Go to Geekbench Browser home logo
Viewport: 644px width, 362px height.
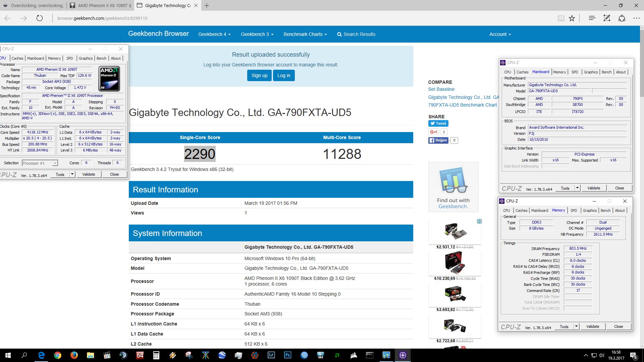(158, 34)
